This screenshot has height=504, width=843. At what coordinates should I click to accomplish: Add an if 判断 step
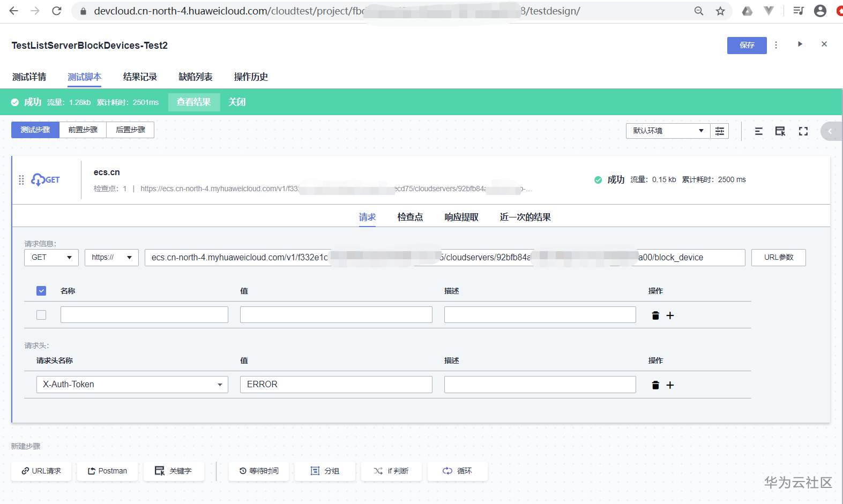coord(391,471)
